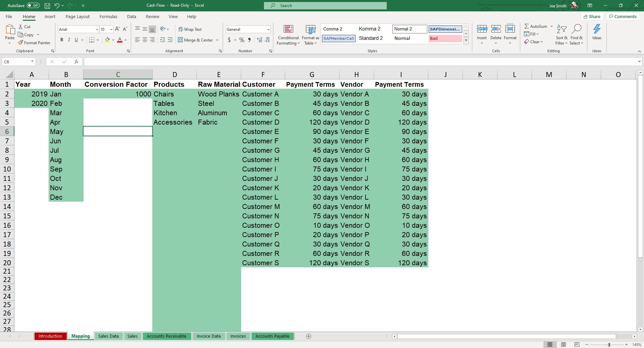Click the Save disk icon
The height and width of the screenshot is (348, 644).
47,6
